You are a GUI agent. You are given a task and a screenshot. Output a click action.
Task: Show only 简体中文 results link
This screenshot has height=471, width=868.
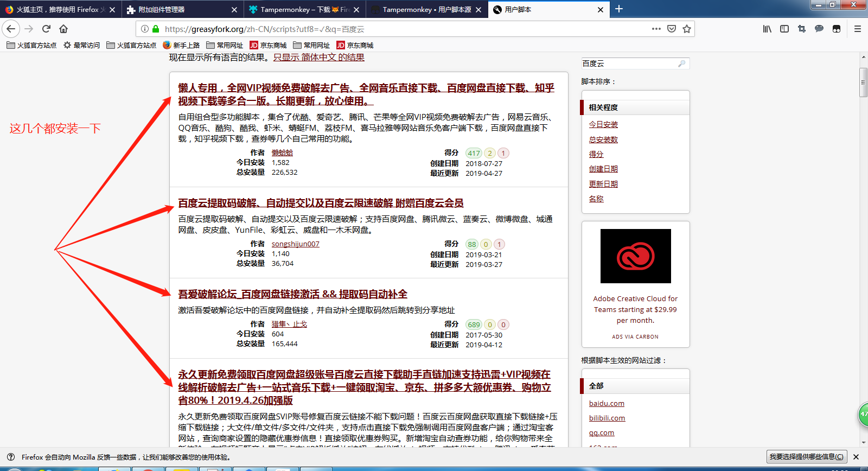coord(319,58)
